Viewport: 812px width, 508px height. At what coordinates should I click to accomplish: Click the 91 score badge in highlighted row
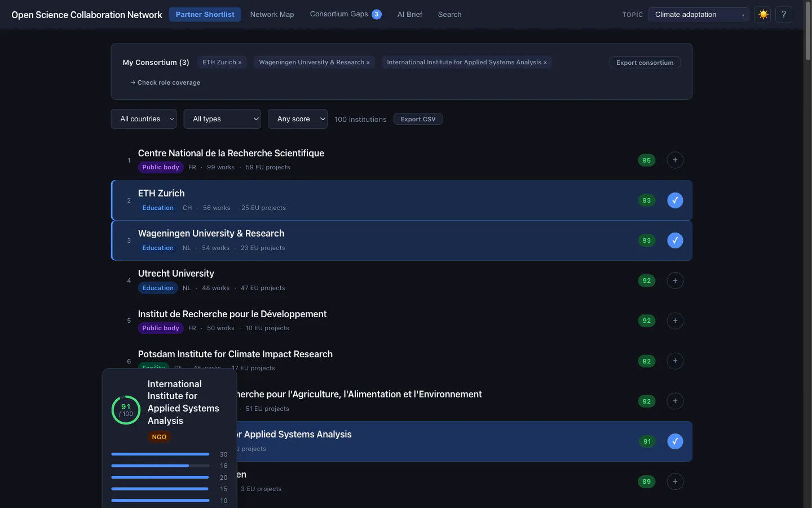[647, 441]
